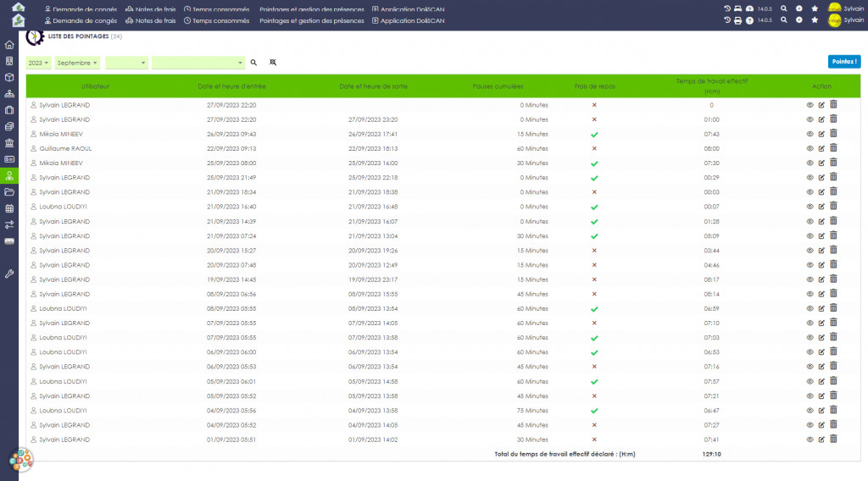868x481 pixels.
Task: Open the uncropped Demande de congés menu
Action: [x=81, y=20]
